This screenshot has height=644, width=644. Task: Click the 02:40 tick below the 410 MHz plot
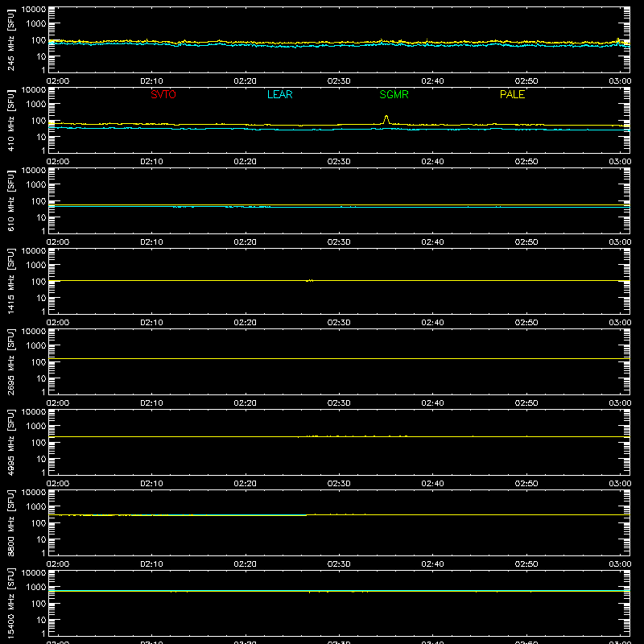pyautogui.click(x=432, y=162)
